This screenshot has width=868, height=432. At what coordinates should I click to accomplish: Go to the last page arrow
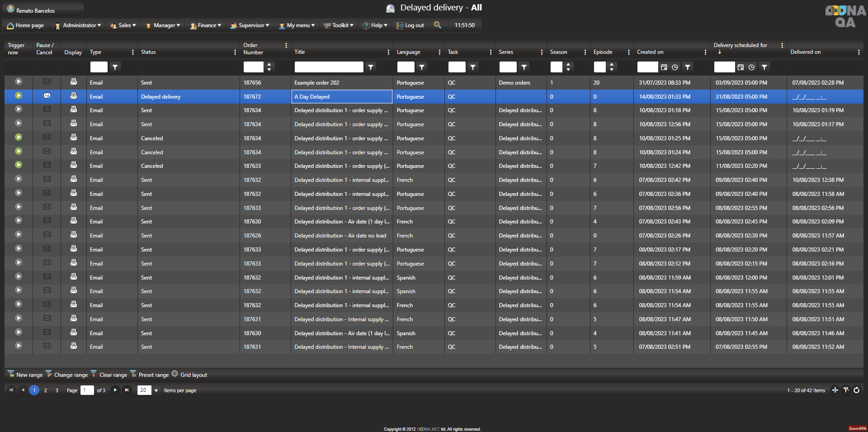coord(127,390)
